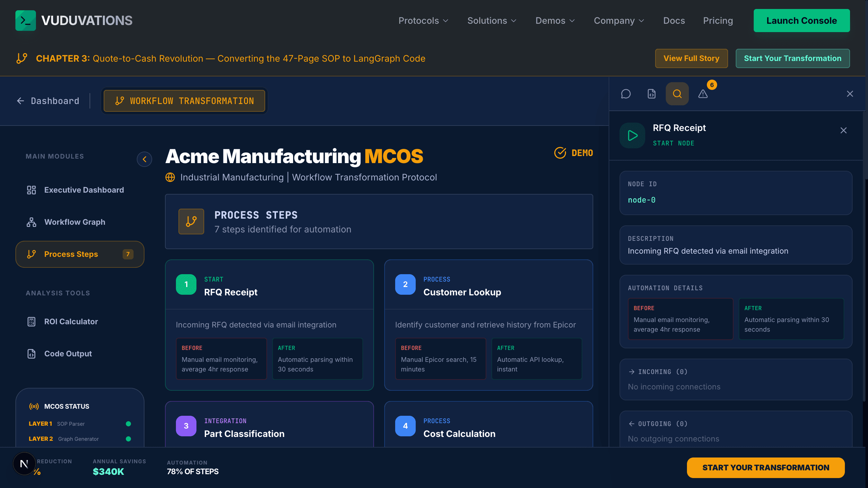Open the Pricing nav link

[718, 21]
